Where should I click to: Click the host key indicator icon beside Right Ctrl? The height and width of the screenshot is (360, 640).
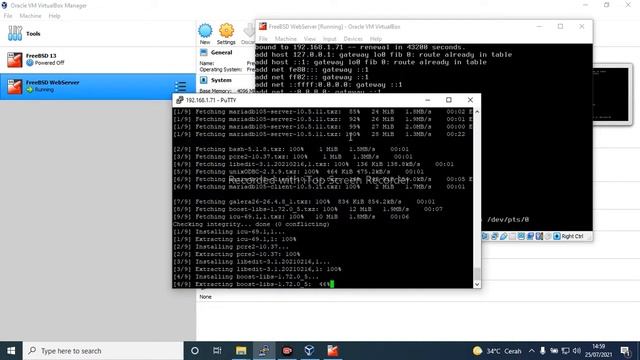coord(557,236)
